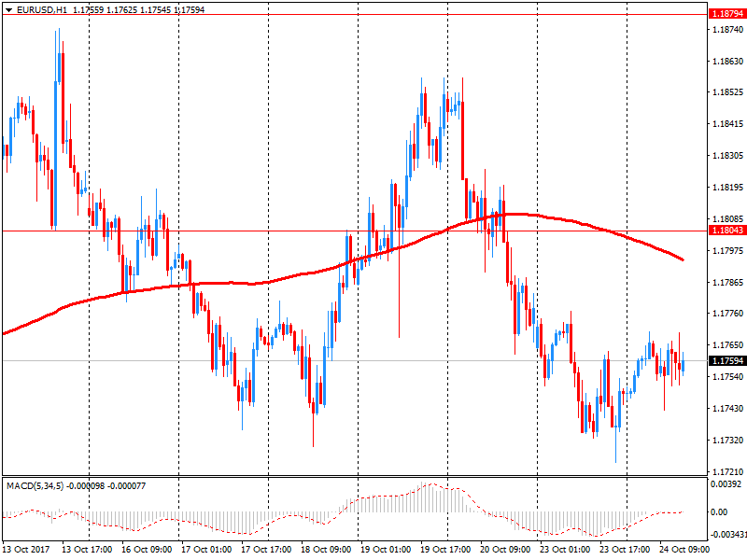The height and width of the screenshot is (560, 747).
Task: Click the MACD scale value 0.00
Action: 719,511
